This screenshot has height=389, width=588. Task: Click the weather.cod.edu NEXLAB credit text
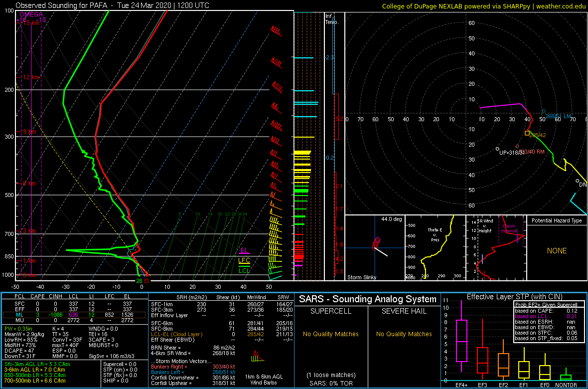pyautogui.click(x=484, y=5)
